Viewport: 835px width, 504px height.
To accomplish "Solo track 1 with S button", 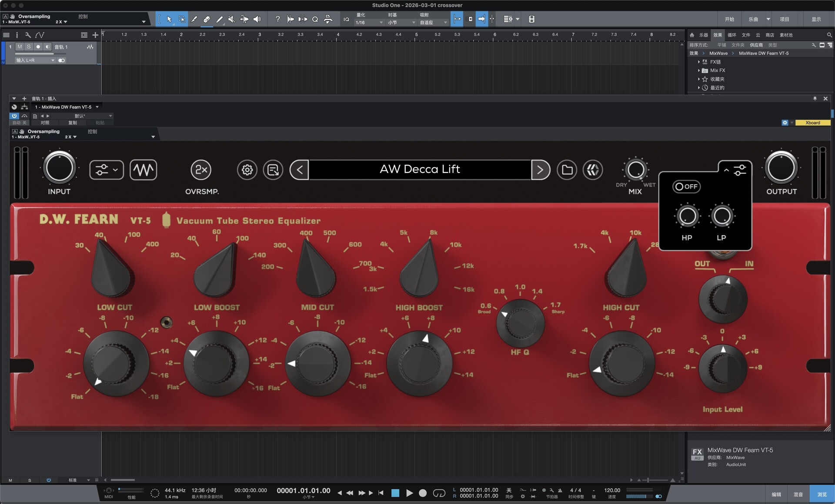I will pos(29,46).
